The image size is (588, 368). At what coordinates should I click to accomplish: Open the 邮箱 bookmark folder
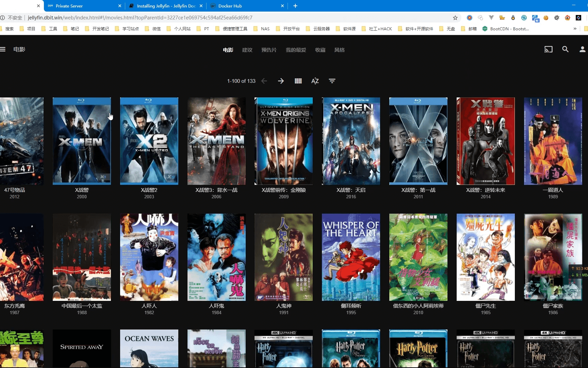click(469, 29)
